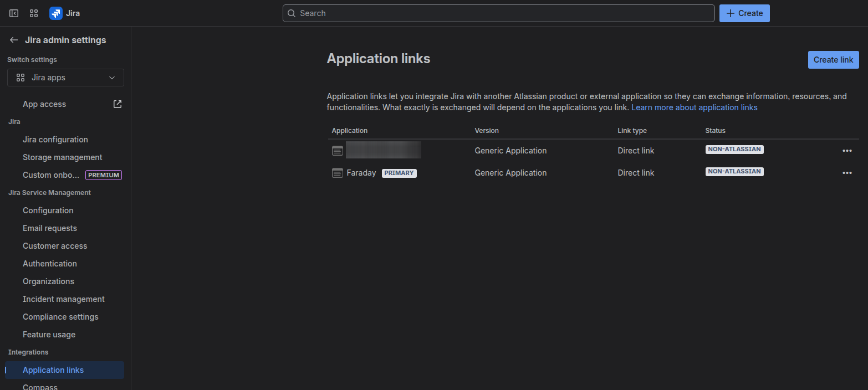868x390 pixels.
Task: Open the app switcher grid icon
Action: pyautogui.click(x=34, y=13)
